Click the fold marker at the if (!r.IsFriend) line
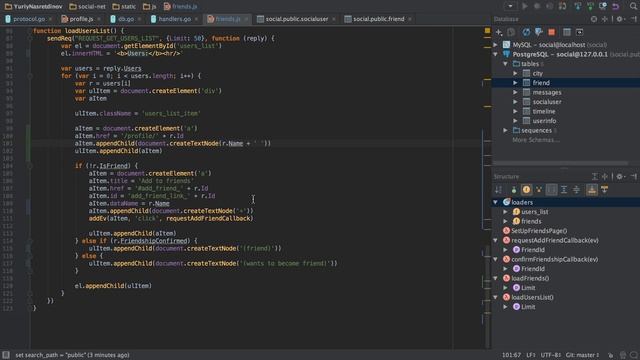This screenshot has width=640, height=360. coord(30,166)
